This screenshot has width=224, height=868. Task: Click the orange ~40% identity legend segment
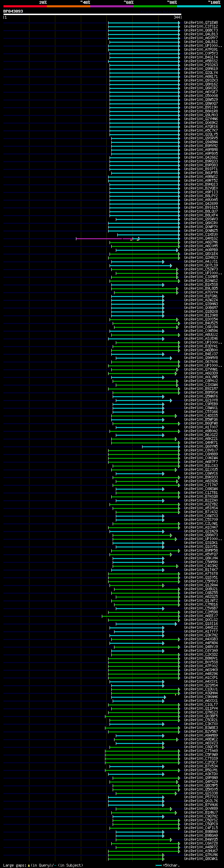[x=68, y=6]
